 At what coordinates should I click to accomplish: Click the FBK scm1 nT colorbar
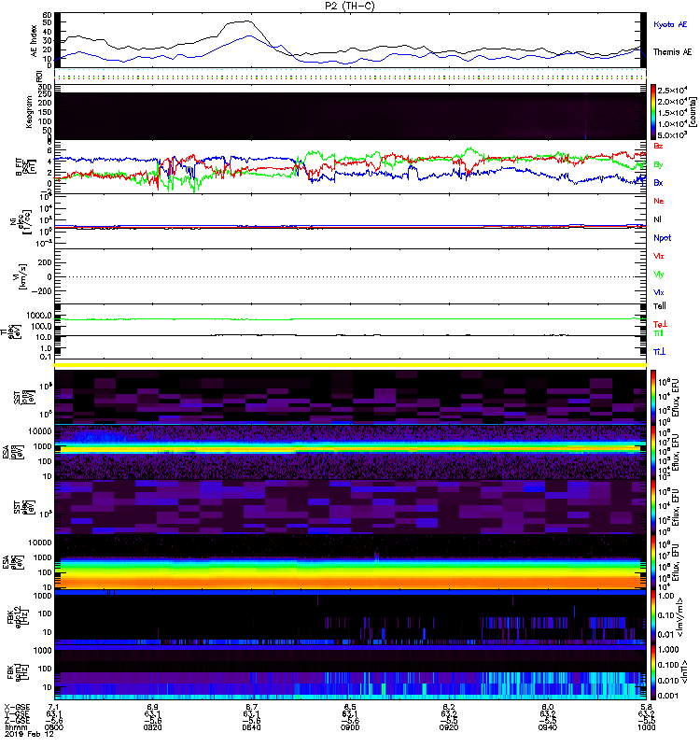coord(652,672)
